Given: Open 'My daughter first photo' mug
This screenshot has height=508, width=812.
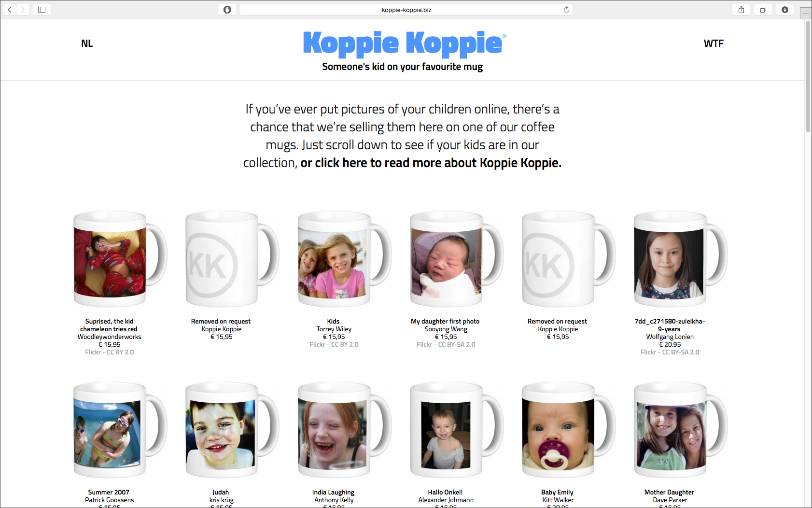Looking at the screenshot, I should pos(456,259).
